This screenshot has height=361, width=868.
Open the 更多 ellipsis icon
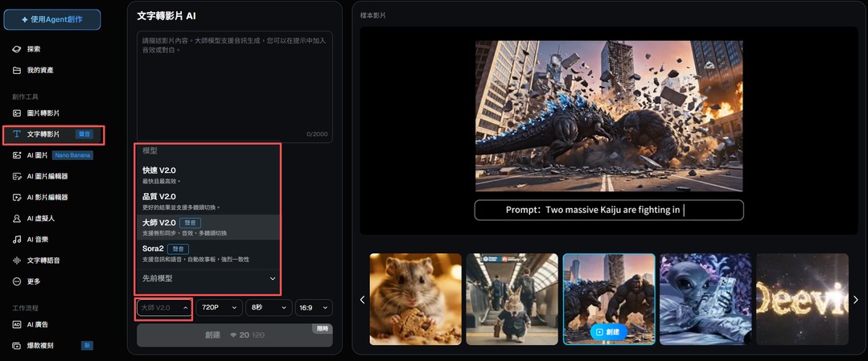[17, 281]
